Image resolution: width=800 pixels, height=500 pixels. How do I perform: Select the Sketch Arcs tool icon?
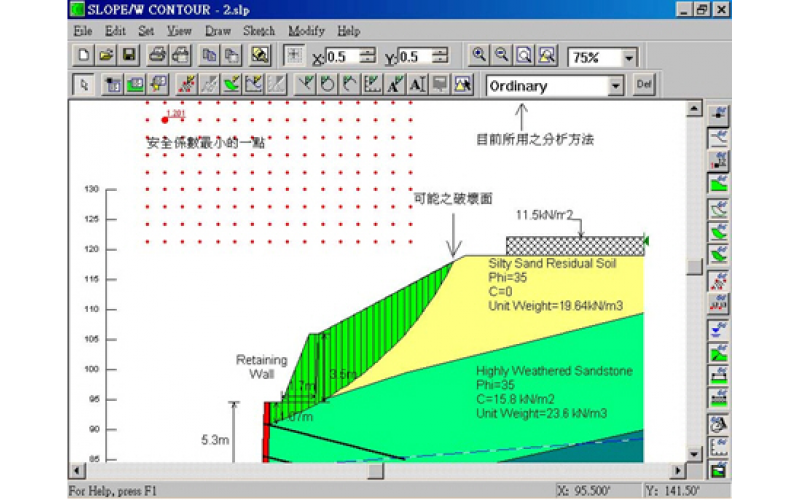(x=350, y=85)
